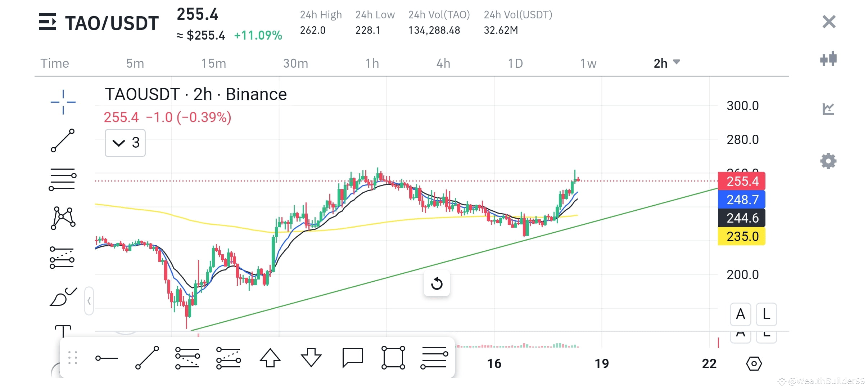Image resolution: width=868 pixels, height=389 pixels.
Task: Switch to the 1D timeframe
Action: pos(515,63)
